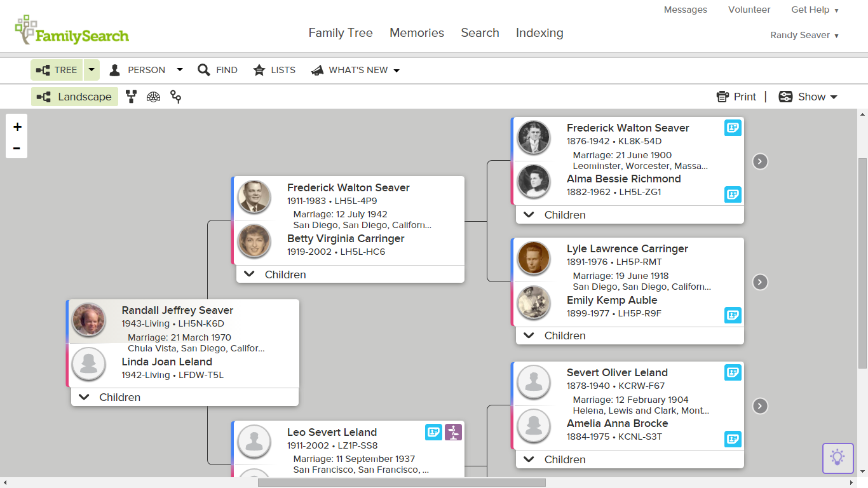Select the FamilySearch logo
The height and width of the screenshot is (488, 868).
(71, 28)
